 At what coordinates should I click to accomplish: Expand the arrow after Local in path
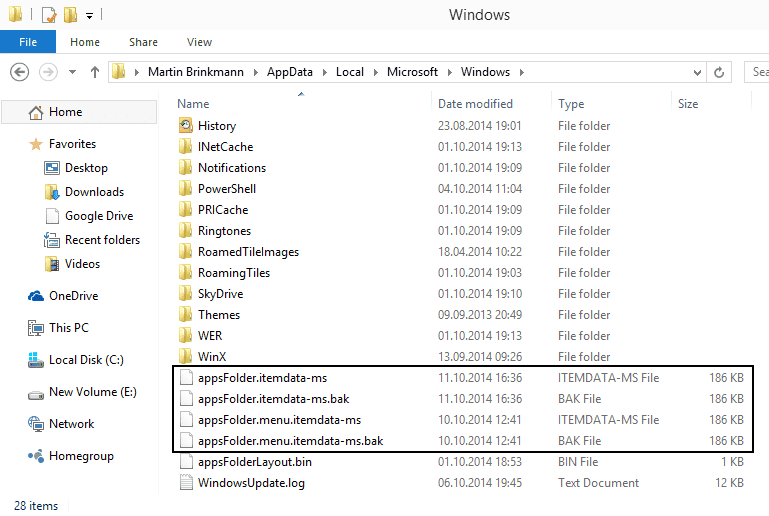click(376, 73)
